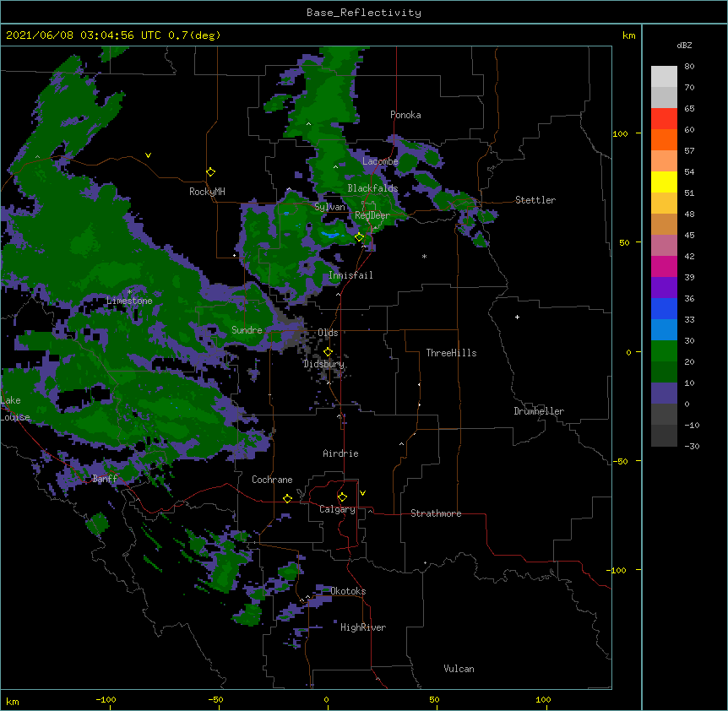The height and width of the screenshot is (711, 728).
Task: Click the Limestone label
Action: [x=129, y=301]
